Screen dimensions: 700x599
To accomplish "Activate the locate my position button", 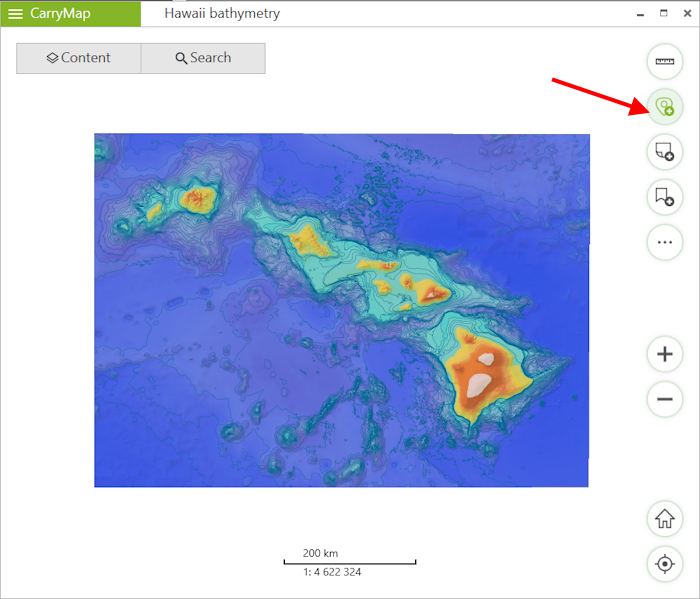I will [x=664, y=564].
